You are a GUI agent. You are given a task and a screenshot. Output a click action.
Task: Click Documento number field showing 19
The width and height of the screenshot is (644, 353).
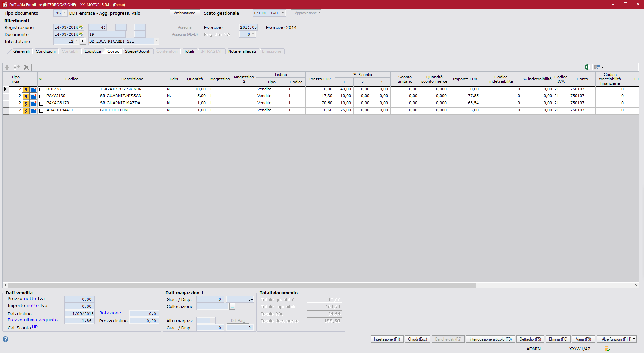tap(107, 34)
